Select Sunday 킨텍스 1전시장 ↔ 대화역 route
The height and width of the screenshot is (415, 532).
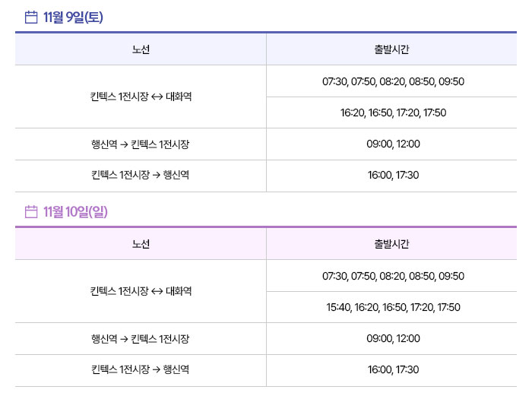click(x=141, y=291)
